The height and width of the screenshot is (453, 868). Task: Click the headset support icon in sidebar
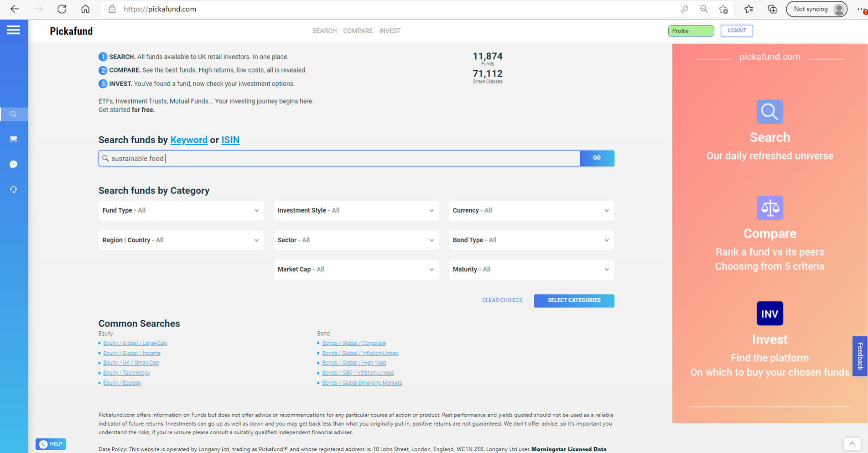(14, 189)
